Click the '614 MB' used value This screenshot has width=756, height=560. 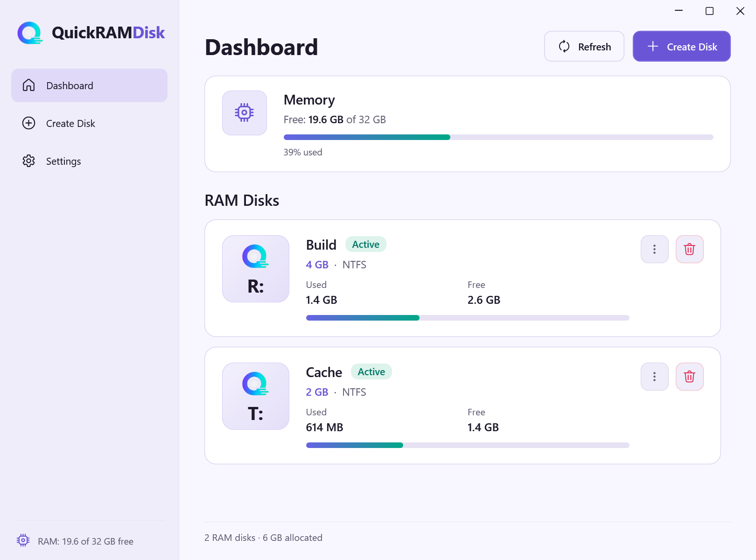[324, 427]
